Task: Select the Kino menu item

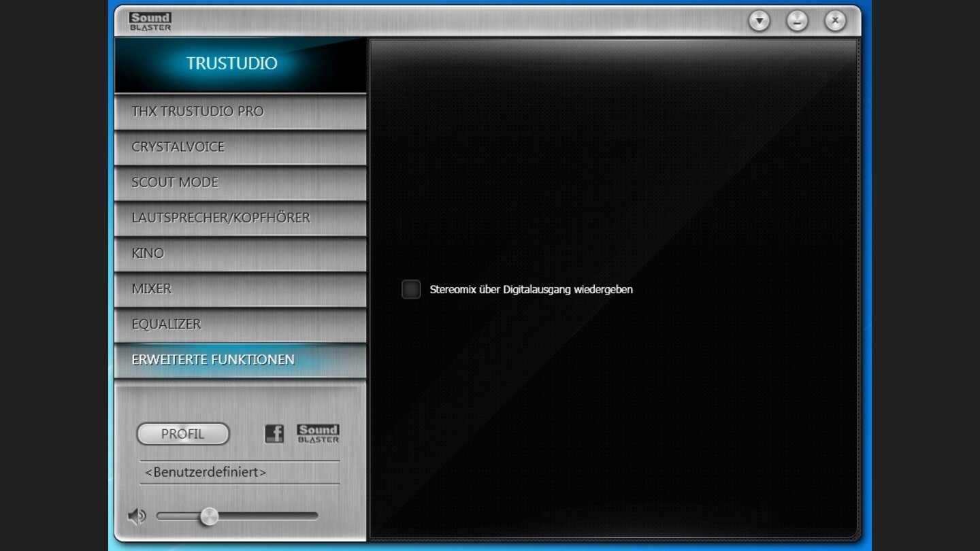Action: pyautogui.click(x=240, y=253)
